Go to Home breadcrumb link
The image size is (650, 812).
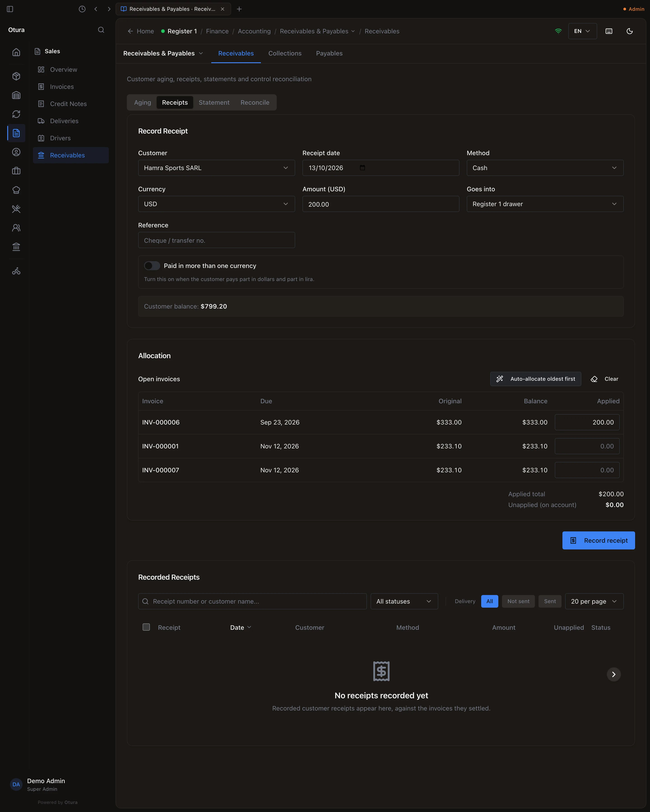(141, 31)
